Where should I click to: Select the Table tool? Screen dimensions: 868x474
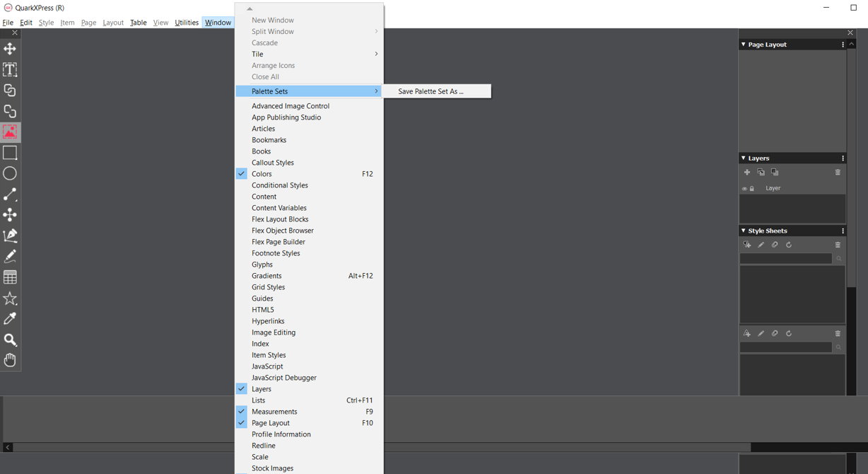point(10,277)
